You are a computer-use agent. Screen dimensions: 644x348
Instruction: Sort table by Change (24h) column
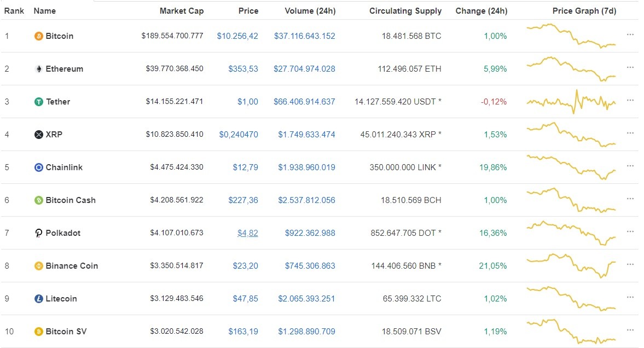tap(481, 10)
